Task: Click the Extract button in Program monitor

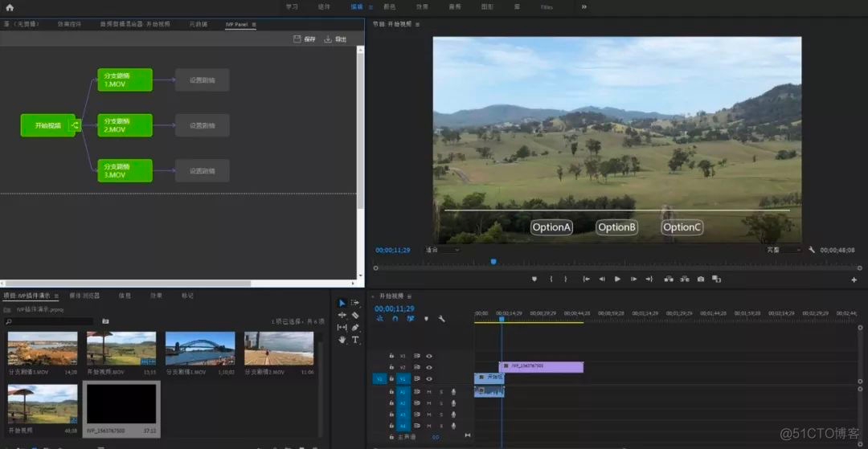Action: (x=685, y=279)
